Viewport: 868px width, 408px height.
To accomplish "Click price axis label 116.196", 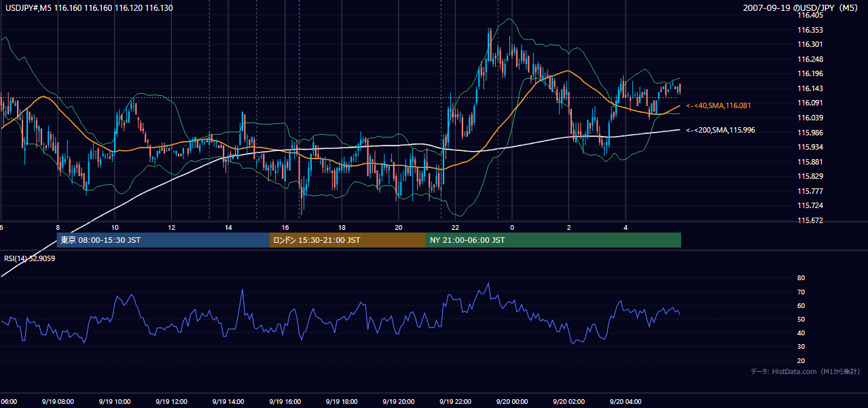I will click(x=810, y=74).
